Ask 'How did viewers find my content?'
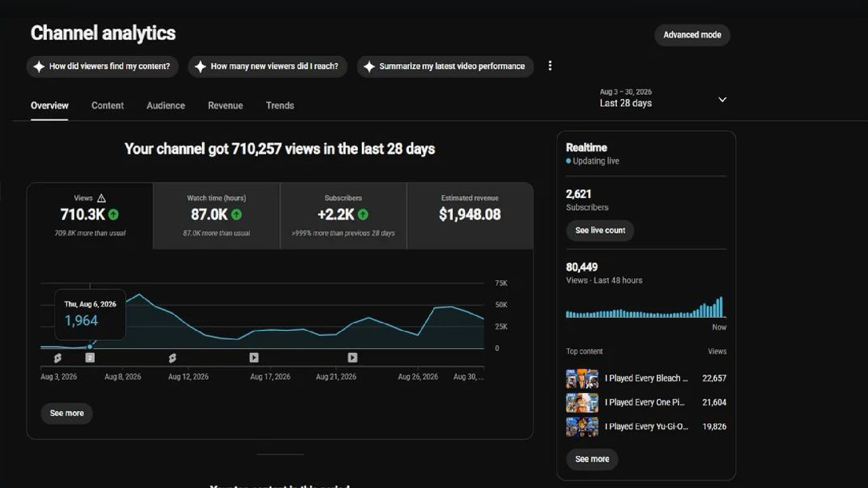 tap(103, 66)
